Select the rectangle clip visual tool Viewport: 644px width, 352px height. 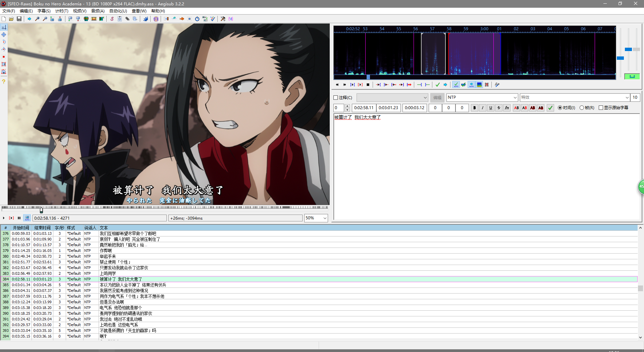point(4,64)
